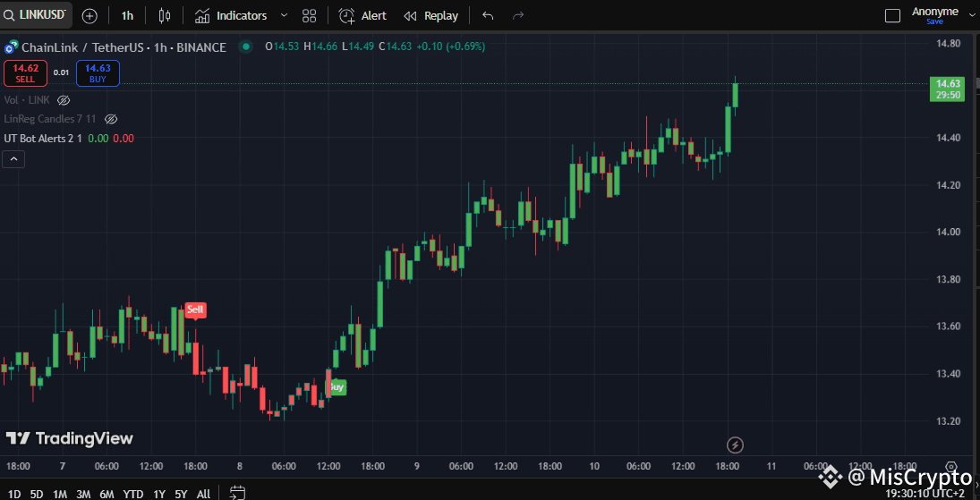980x500 pixels.
Task: Start bar Replay mode
Action: click(430, 15)
